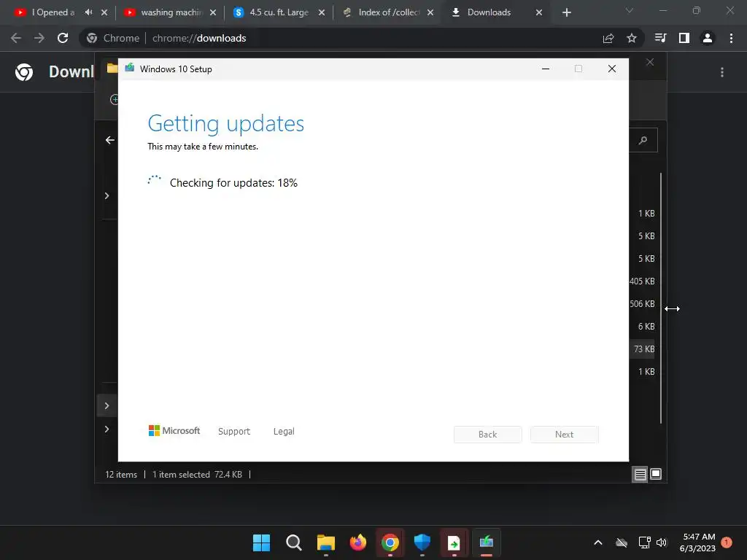Open File Explorer from the taskbar

[326, 542]
